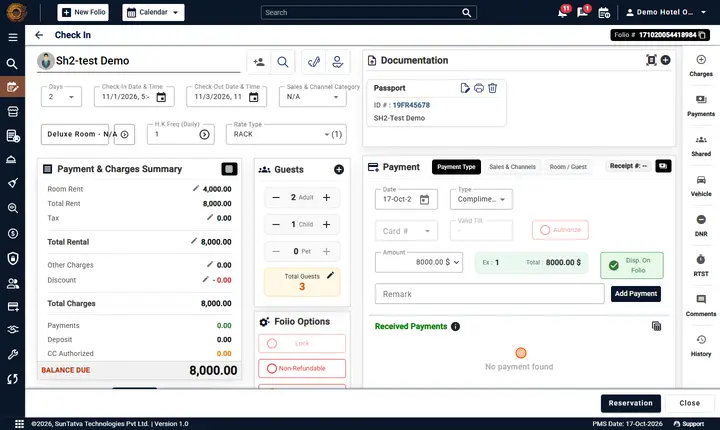Edit the Passport document
Viewport: 720px width, 430px height.
[465, 88]
